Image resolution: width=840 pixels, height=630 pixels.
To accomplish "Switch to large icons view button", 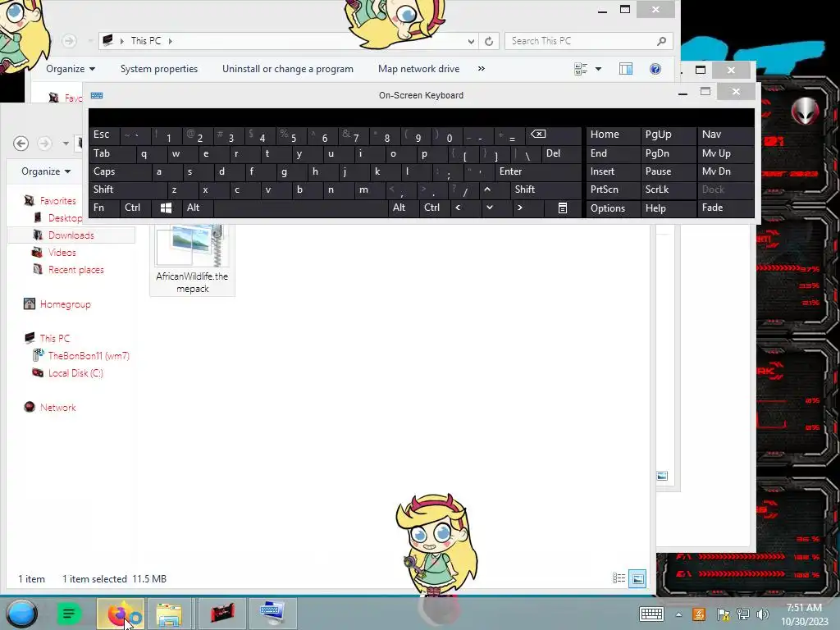I will [637, 578].
